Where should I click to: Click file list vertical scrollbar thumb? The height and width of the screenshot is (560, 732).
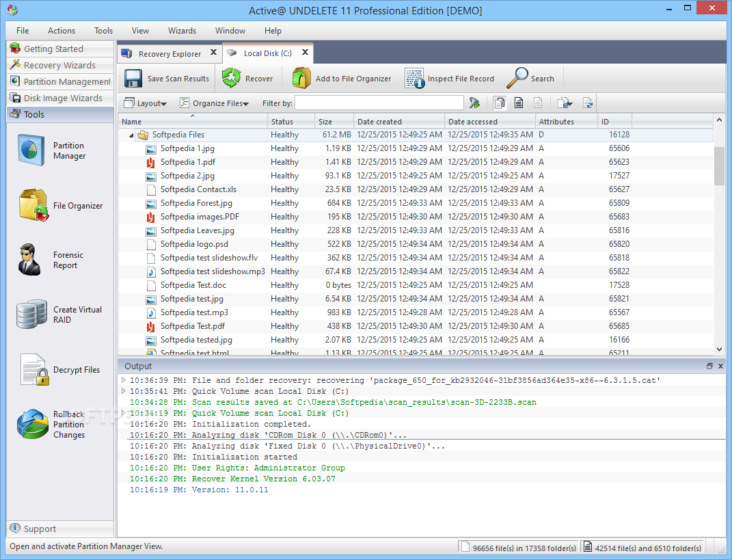coord(719,165)
